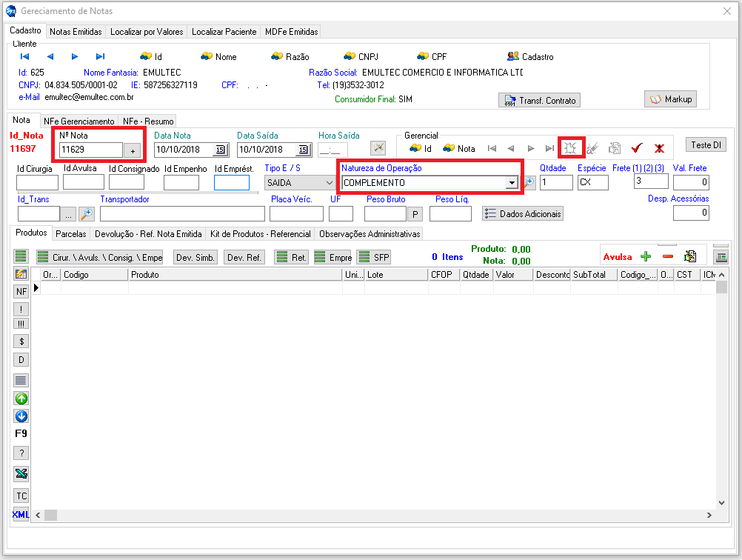Image resolution: width=742 pixels, height=560 pixels.
Task: Click the blue down arrow sidebar icon
Action: point(21,416)
